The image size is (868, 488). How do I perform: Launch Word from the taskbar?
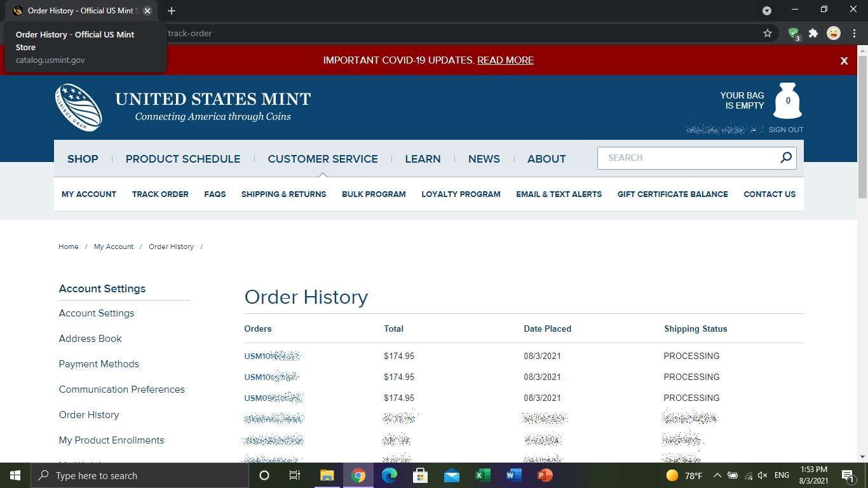point(513,475)
